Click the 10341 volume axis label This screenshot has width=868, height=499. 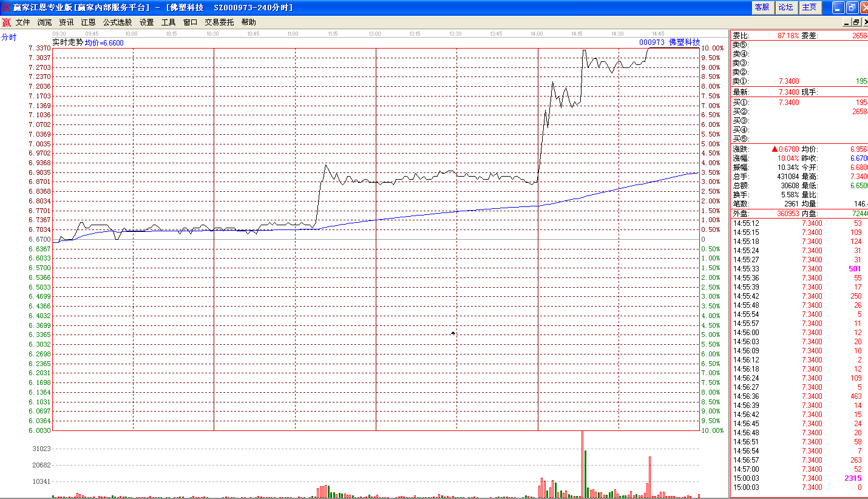(x=41, y=481)
